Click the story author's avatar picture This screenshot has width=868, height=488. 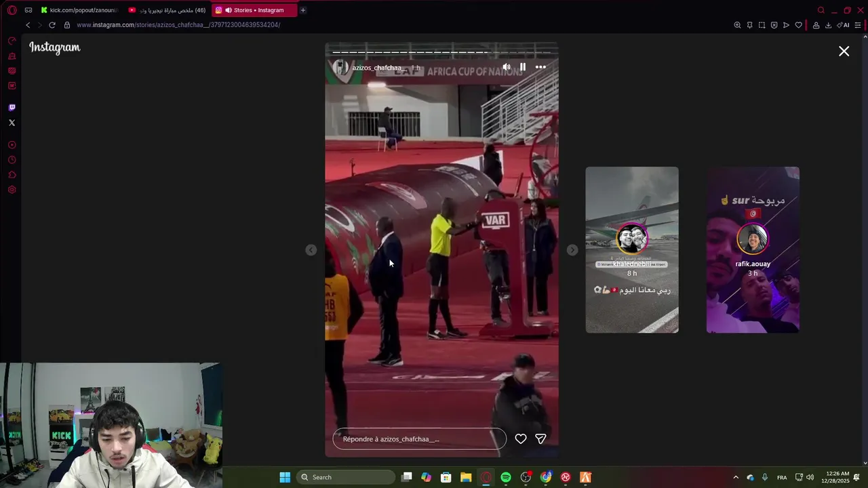coord(340,67)
